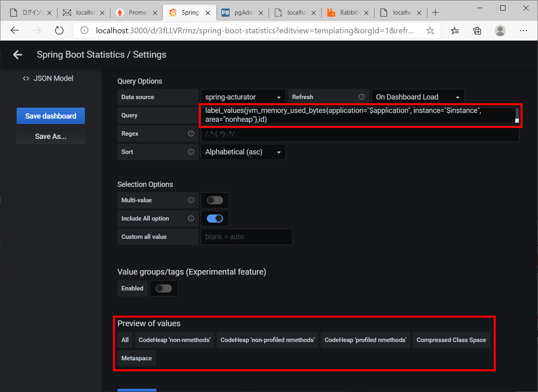Click site information icon in address bar

(x=84, y=30)
